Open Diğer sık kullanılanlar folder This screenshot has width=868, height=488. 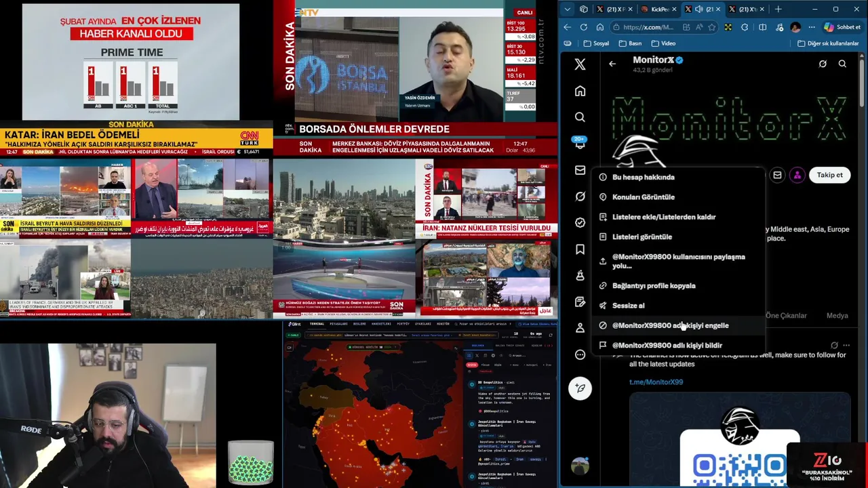pos(828,43)
